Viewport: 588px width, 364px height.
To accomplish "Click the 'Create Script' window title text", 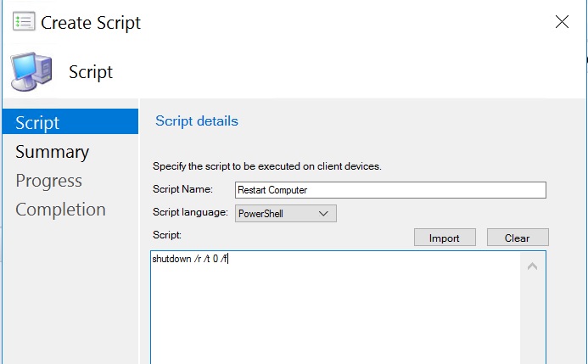I will point(91,23).
